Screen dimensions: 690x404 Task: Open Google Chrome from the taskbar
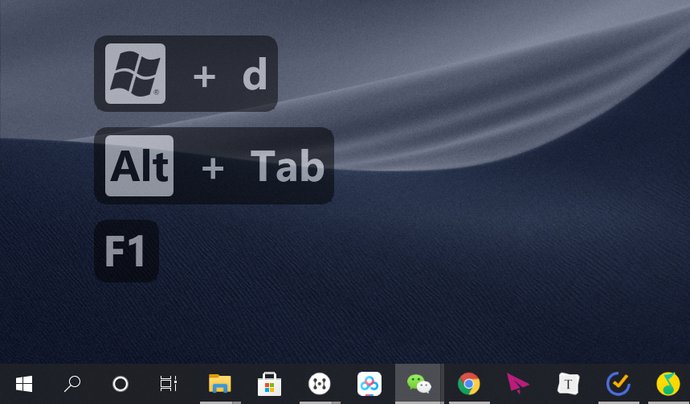[x=469, y=384]
